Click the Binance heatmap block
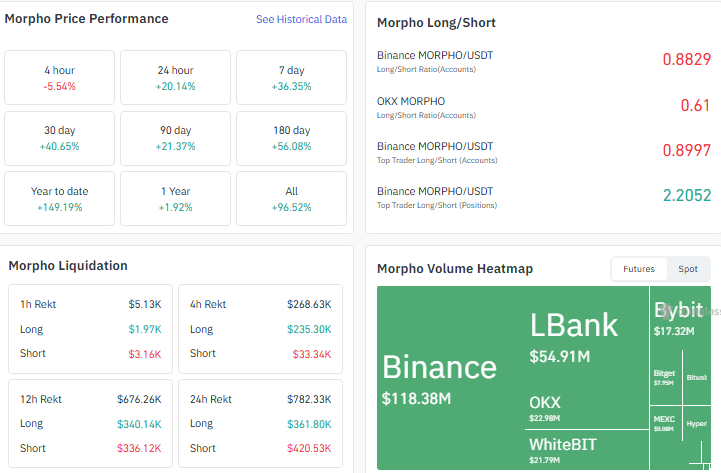The height and width of the screenshot is (473, 721). pyautogui.click(x=451, y=378)
